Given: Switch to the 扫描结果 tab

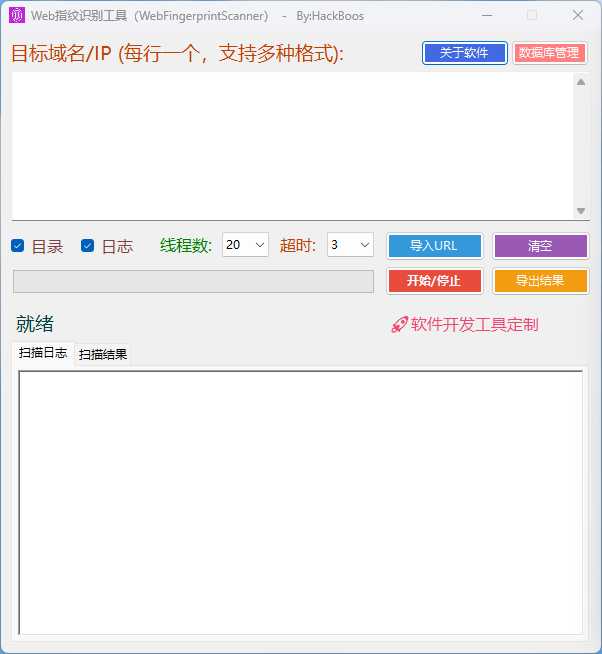Looking at the screenshot, I should coord(103,355).
